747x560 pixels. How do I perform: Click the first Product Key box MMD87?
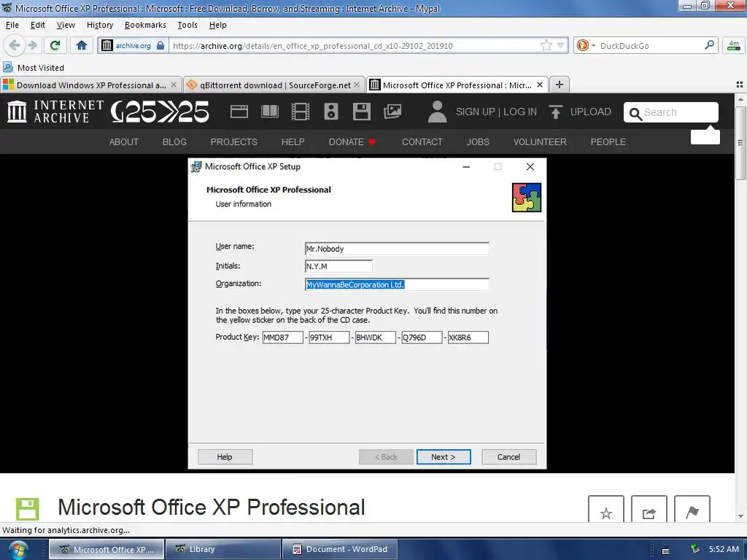(282, 337)
